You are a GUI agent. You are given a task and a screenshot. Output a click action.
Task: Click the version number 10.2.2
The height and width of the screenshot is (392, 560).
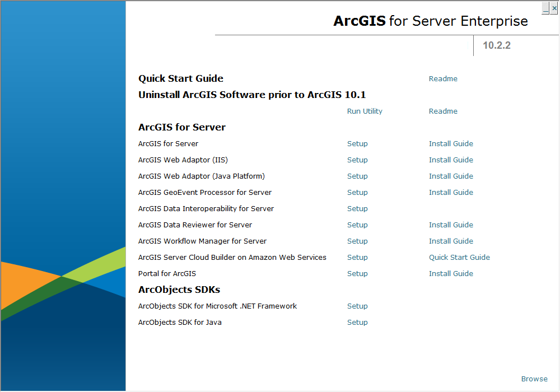pyautogui.click(x=496, y=45)
